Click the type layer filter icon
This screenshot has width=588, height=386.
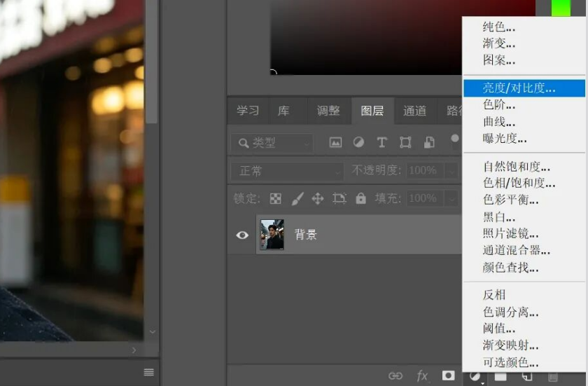point(381,142)
